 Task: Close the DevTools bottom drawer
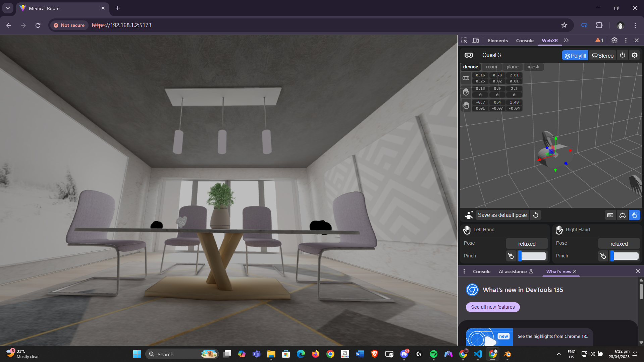(638, 271)
